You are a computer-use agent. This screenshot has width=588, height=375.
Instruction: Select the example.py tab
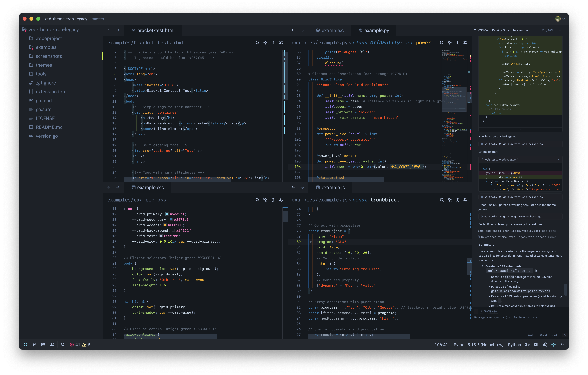[x=374, y=30]
